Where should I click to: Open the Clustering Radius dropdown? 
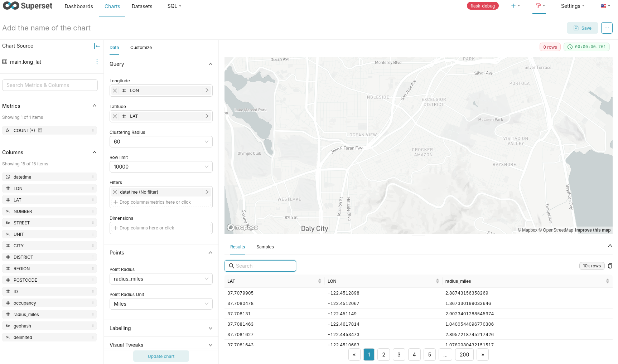[x=161, y=142]
